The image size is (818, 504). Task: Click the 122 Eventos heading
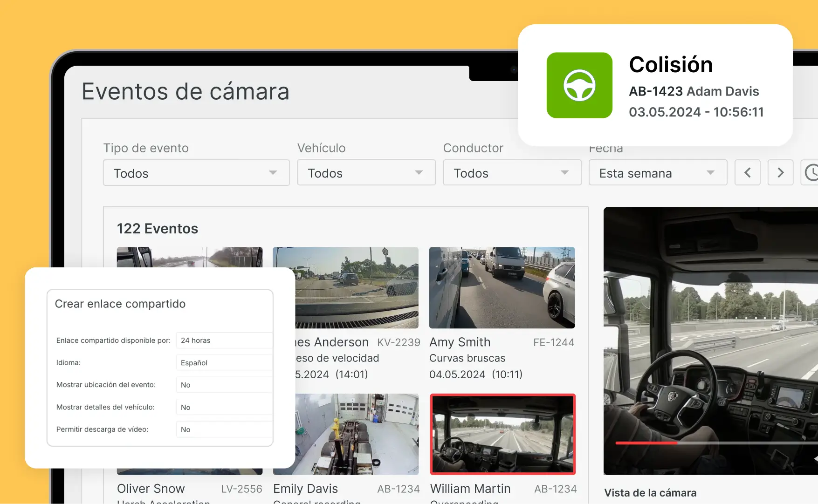point(158,229)
